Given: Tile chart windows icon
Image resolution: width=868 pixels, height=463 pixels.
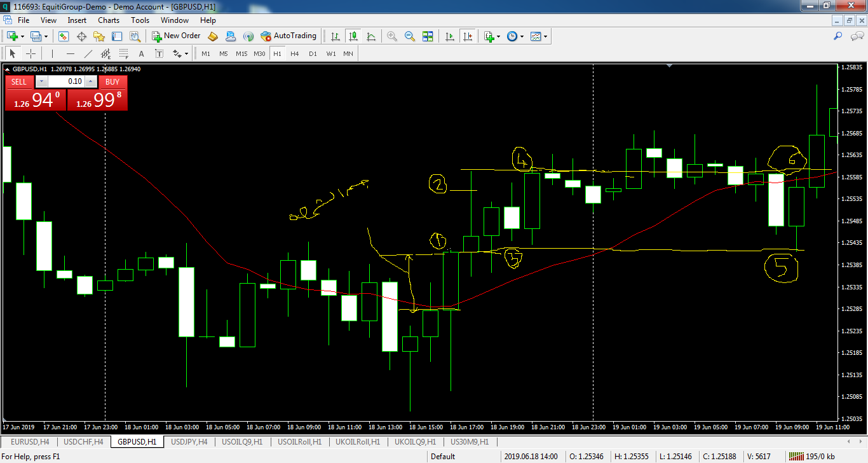Looking at the screenshot, I should coord(428,36).
